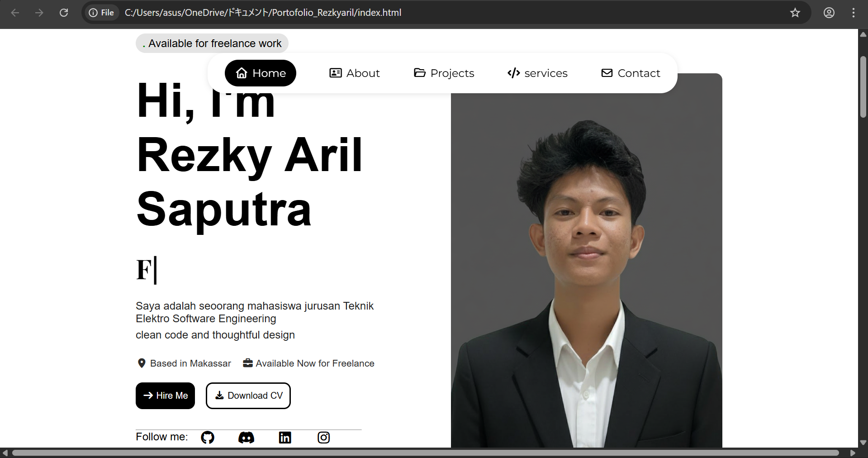Open the browser three-dot menu
The width and height of the screenshot is (868, 458).
(x=854, y=13)
